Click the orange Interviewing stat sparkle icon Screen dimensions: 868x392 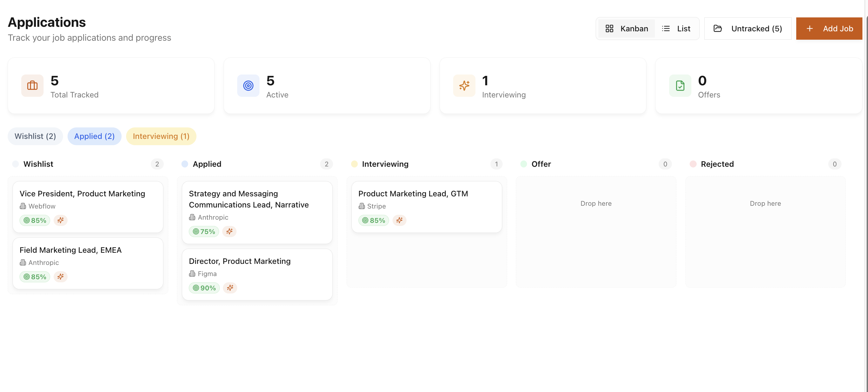click(464, 86)
